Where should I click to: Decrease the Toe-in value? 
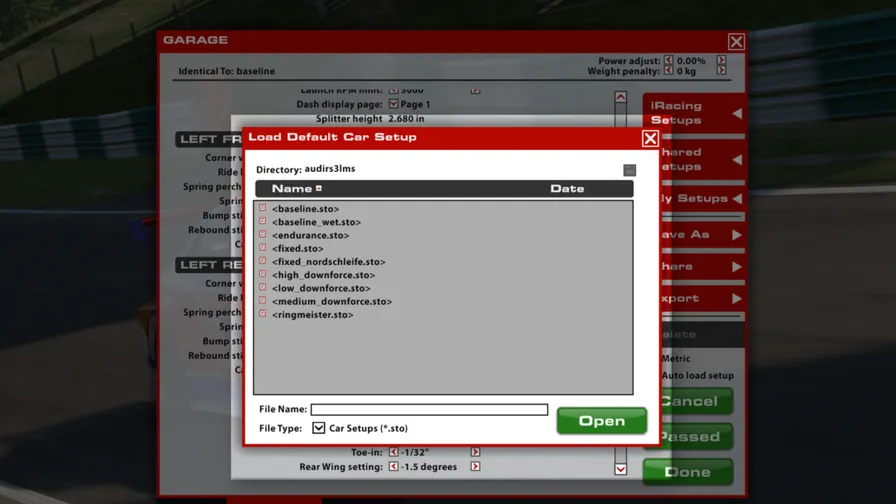tap(393, 451)
